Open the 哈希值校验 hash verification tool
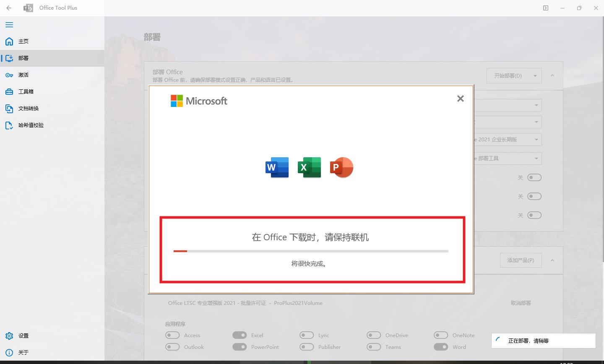This screenshot has height=364, width=604. [9, 125]
